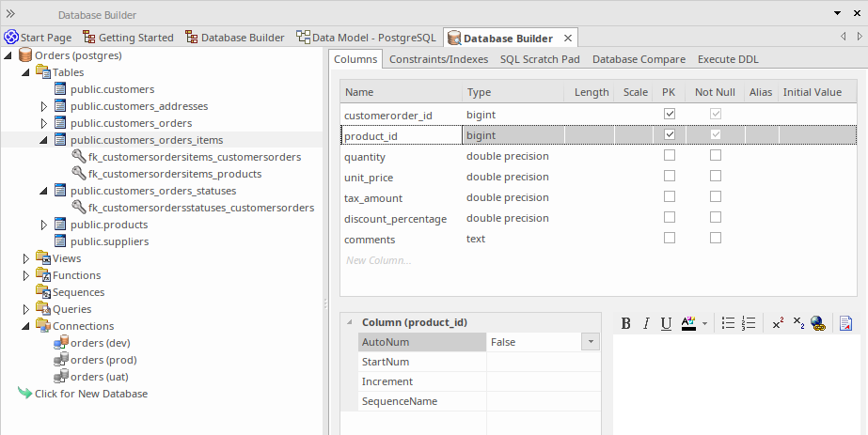Apply subscript formatting
Image resolution: width=868 pixels, height=435 pixels.
click(798, 323)
